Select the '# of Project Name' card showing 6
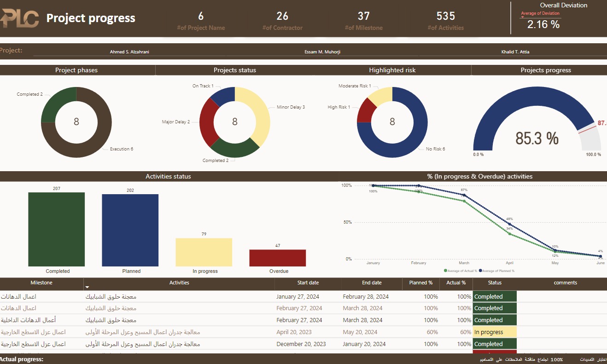The image size is (607, 364). pos(201,22)
